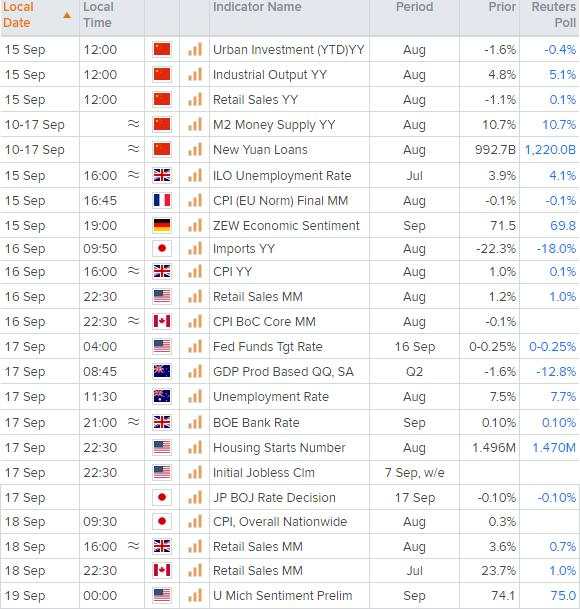Select Canada flag beside CPI BoC Core MM
Viewport: 580px width, 609px height.
pos(162,321)
